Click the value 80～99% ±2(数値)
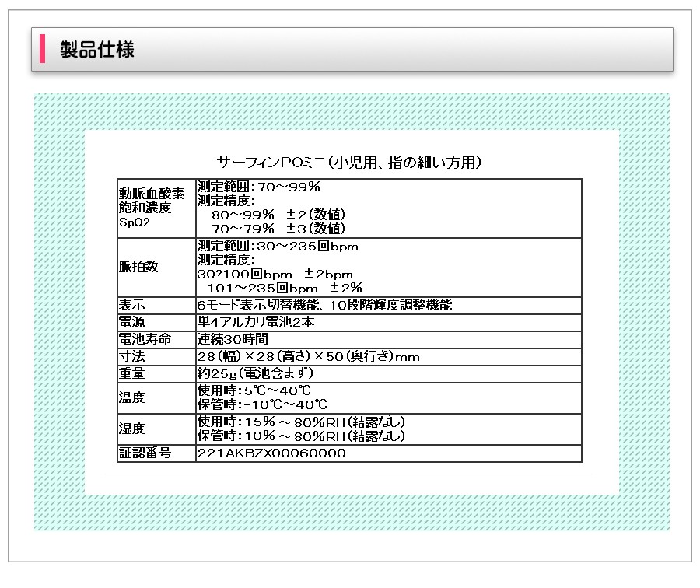The height and width of the screenshot is (588, 700). tap(278, 215)
